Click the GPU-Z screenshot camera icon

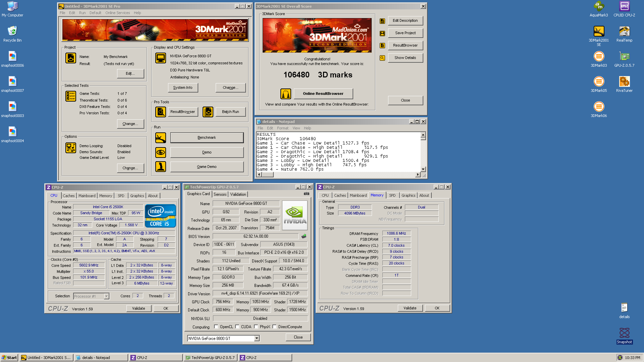(x=307, y=194)
